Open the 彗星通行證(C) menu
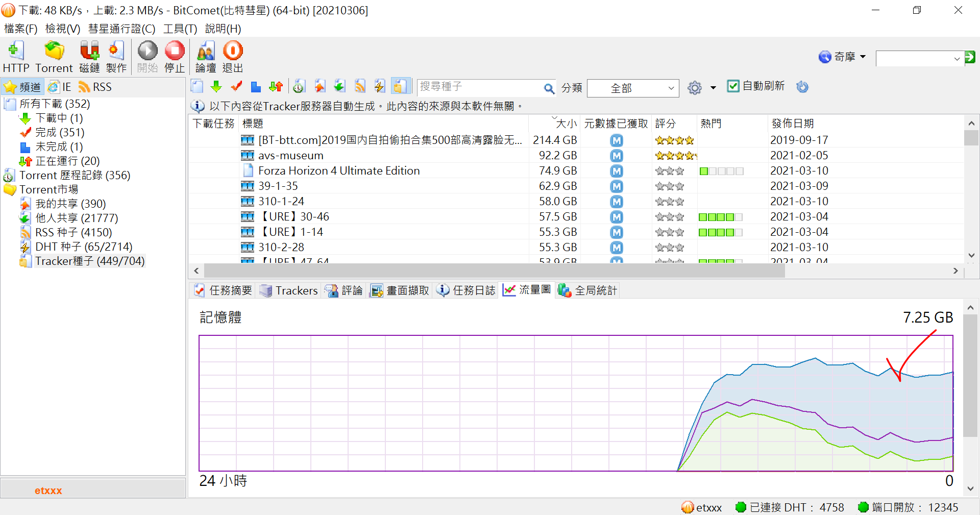Viewport: 980px width, 515px height. click(122, 29)
